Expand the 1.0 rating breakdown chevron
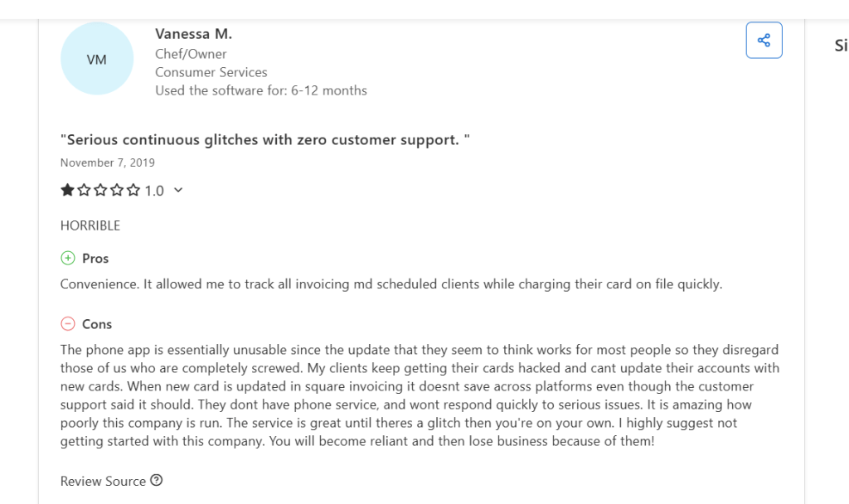This screenshot has height=504, width=849. [x=178, y=191]
